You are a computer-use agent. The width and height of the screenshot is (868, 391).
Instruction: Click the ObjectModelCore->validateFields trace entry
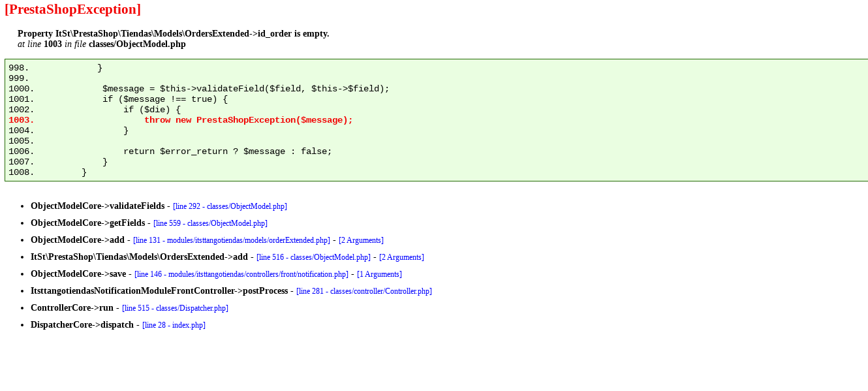[x=97, y=206]
